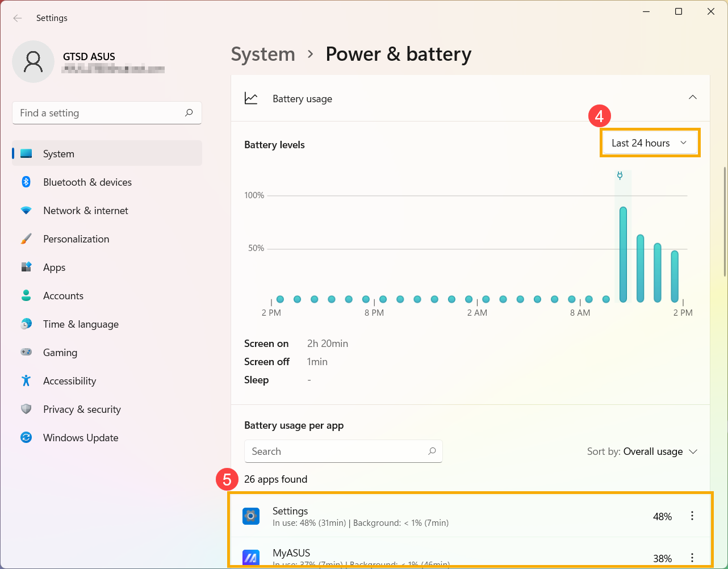This screenshot has width=728, height=569.
Task: Navigate to Privacy & security
Action: tap(107, 409)
